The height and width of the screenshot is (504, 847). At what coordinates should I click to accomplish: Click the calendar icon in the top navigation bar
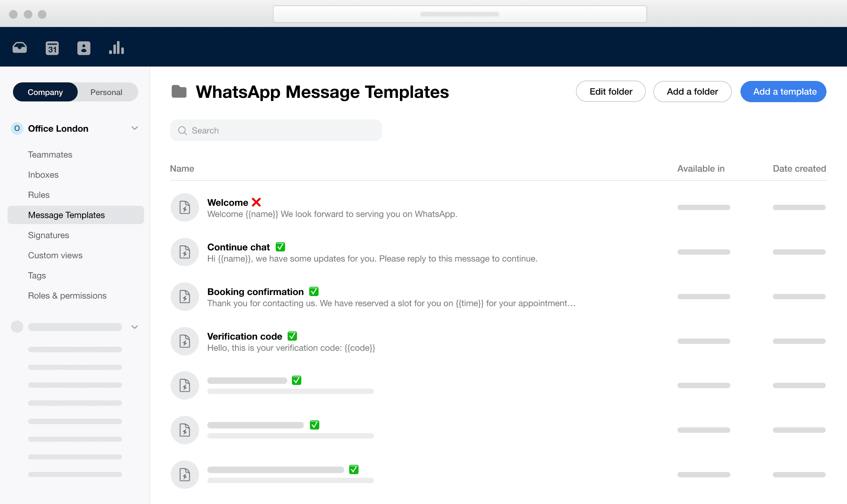[x=52, y=47]
